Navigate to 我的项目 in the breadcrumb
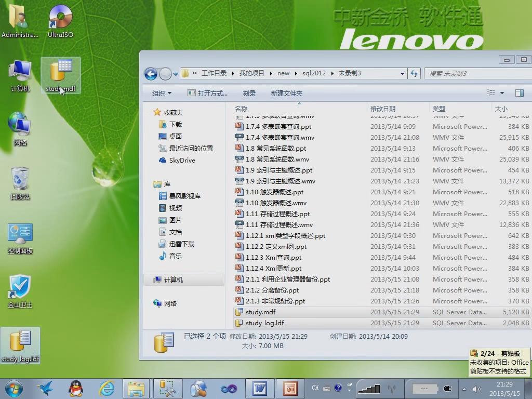 [x=252, y=73]
